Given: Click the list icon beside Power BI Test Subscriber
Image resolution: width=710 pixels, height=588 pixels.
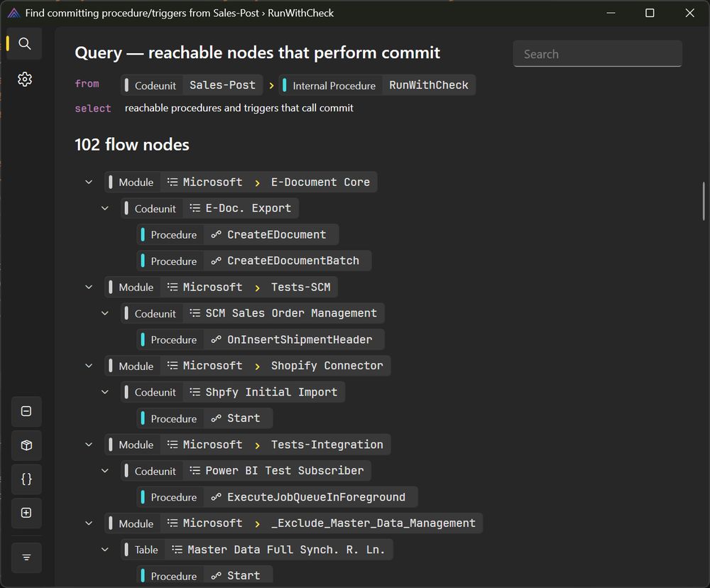Looking at the screenshot, I should pyautogui.click(x=195, y=471).
